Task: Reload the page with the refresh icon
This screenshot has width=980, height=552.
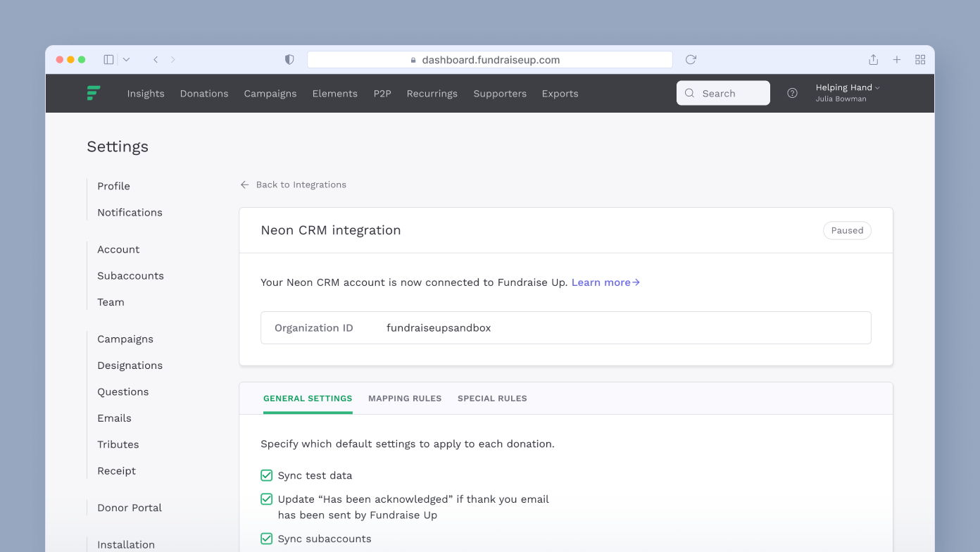Action: 691,60
